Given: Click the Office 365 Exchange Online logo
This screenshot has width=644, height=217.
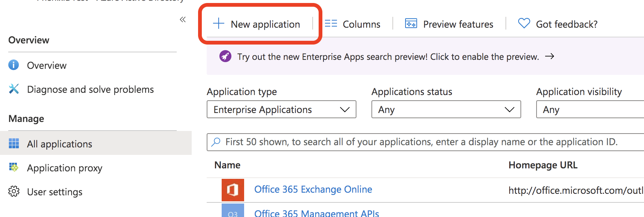Looking at the screenshot, I should pos(233,190).
